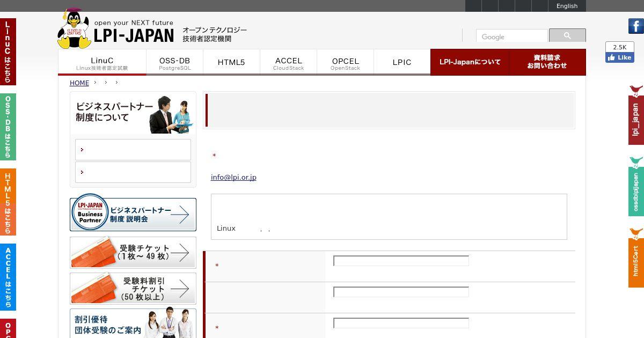Focus the second form text field

[x=401, y=292]
